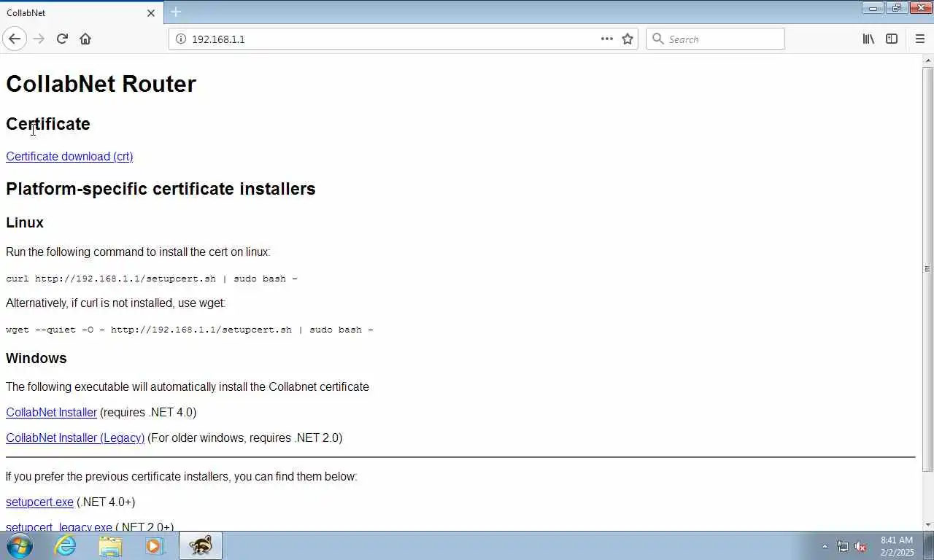The height and width of the screenshot is (560, 934).
Task: Select the CollabNet browser tab
Action: 80,13
